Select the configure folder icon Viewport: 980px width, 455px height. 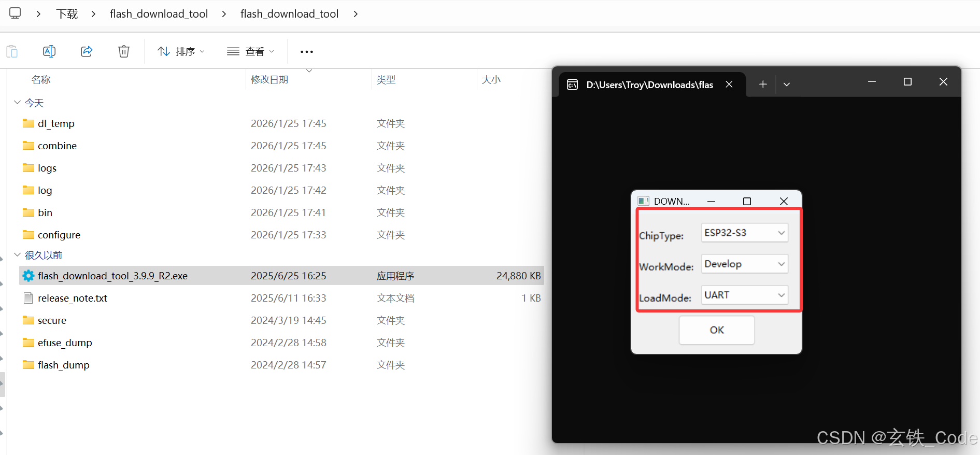(29, 235)
